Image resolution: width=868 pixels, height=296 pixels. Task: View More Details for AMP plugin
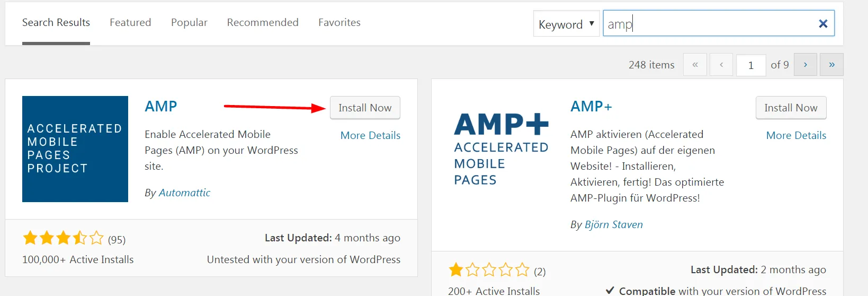point(370,135)
